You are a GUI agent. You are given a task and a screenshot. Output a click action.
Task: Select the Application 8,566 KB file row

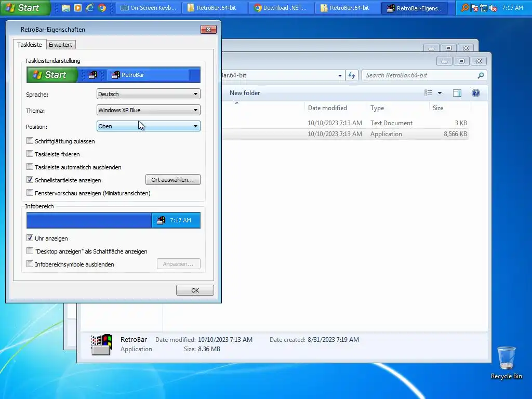tap(345, 134)
